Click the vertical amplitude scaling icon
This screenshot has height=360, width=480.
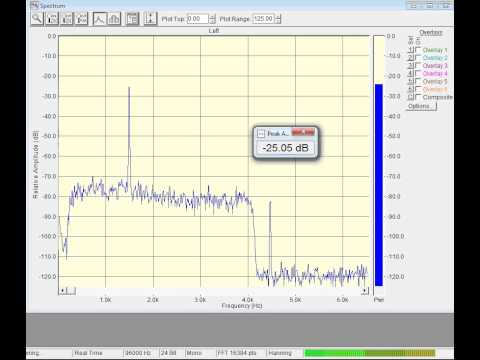(150, 19)
